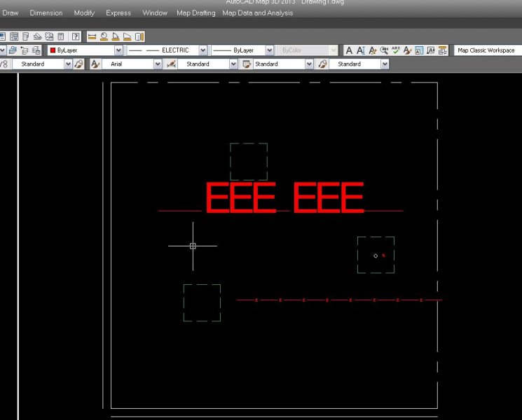The width and height of the screenshot is (522, 420).
Task: Run the ABC Spell Check tool
Action: point(396,50)
